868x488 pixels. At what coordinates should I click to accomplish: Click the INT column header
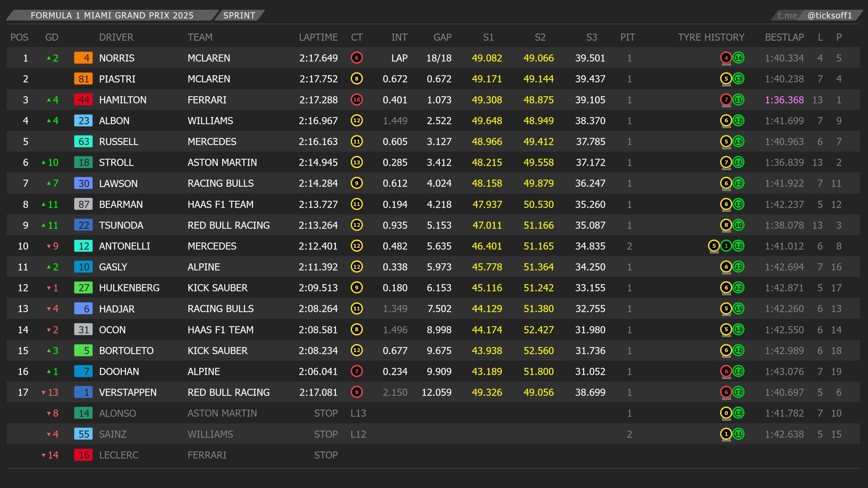399,37
